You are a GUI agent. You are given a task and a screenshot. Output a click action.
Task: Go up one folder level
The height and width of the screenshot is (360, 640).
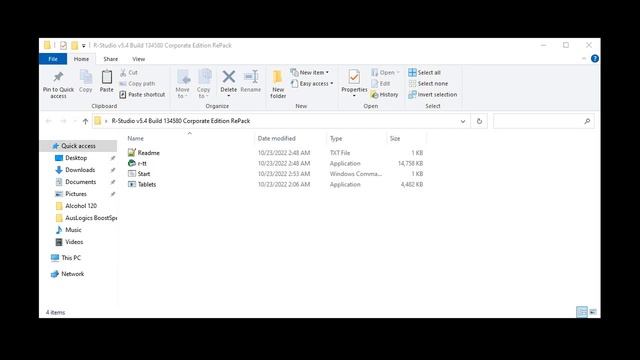click(85, 121)
